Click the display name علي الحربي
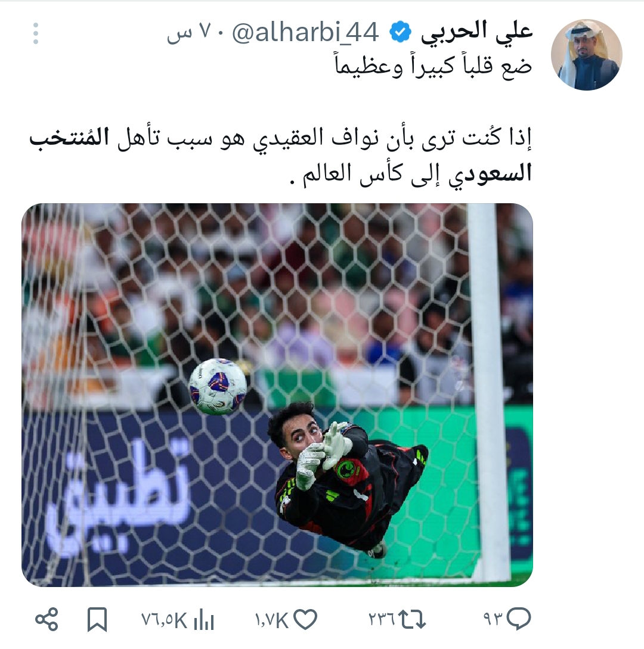Image resolution: width=644 pixels, height=649 pixels. click(476, 32)
